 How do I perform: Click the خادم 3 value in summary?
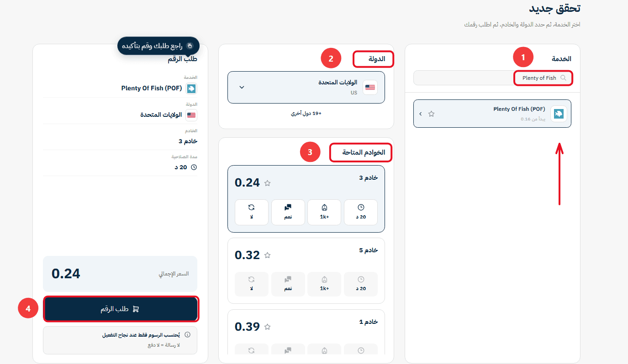coord(188,141)
